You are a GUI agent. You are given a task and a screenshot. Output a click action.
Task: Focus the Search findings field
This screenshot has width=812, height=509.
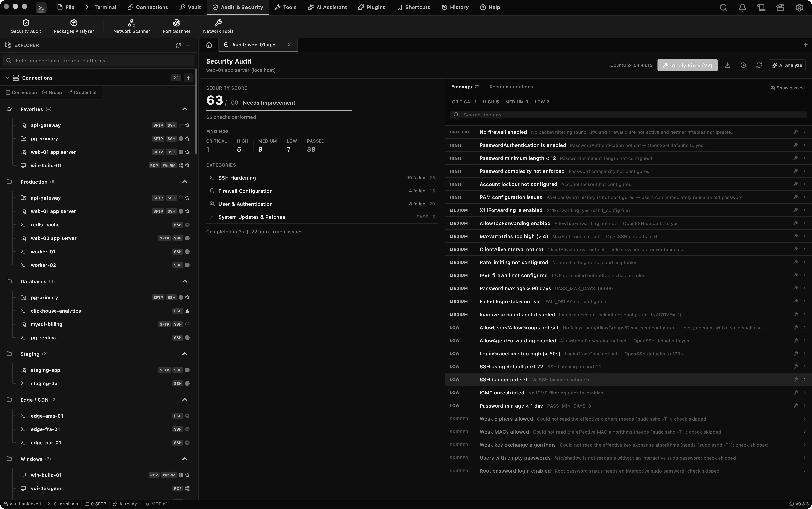[628, 115]
